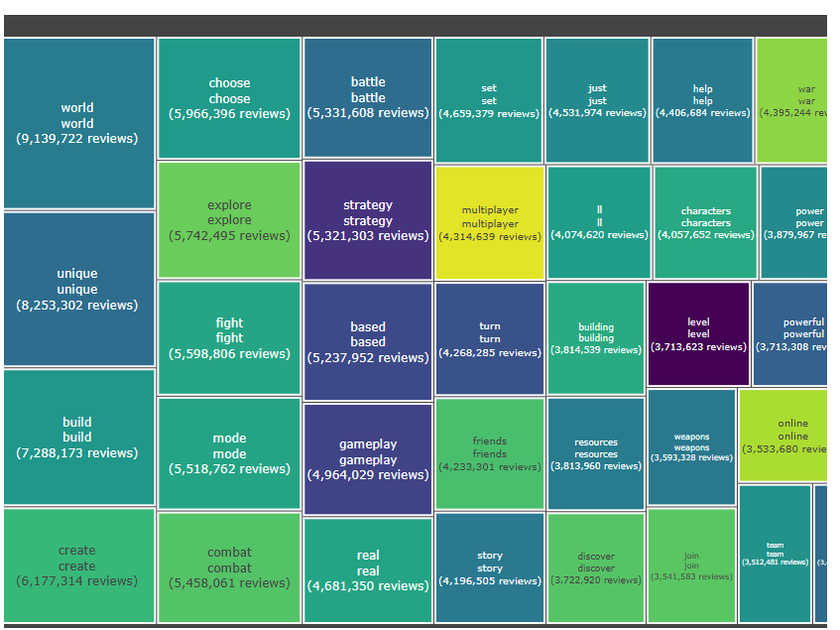Click the 'friends' treemap block
Viewport: 840px width, 630px height.
490,453
